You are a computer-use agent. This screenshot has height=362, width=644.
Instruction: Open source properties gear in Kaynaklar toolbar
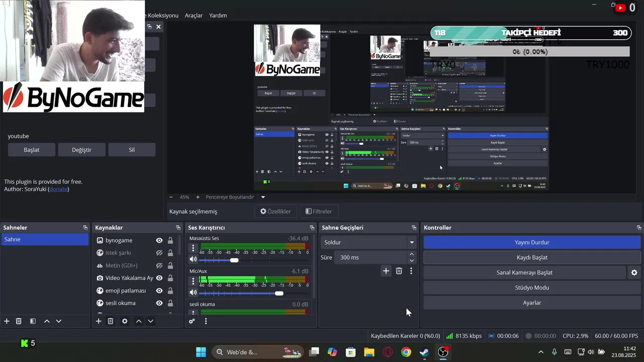tap(125, 321)
